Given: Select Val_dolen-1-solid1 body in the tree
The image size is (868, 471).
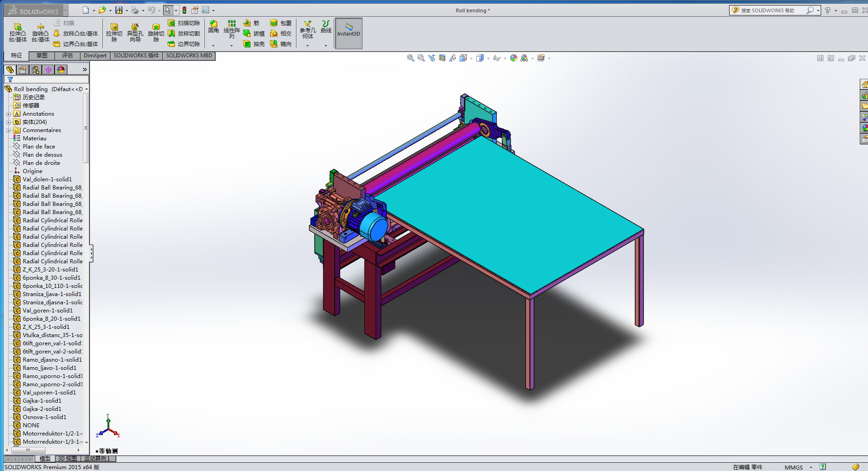Looking at the screenshot, I should (47, 179).
